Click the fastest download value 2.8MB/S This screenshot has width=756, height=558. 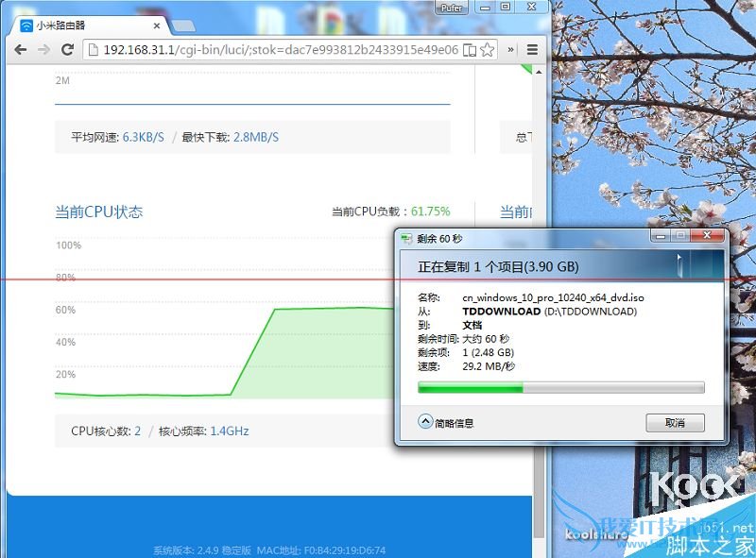(256, 137)
